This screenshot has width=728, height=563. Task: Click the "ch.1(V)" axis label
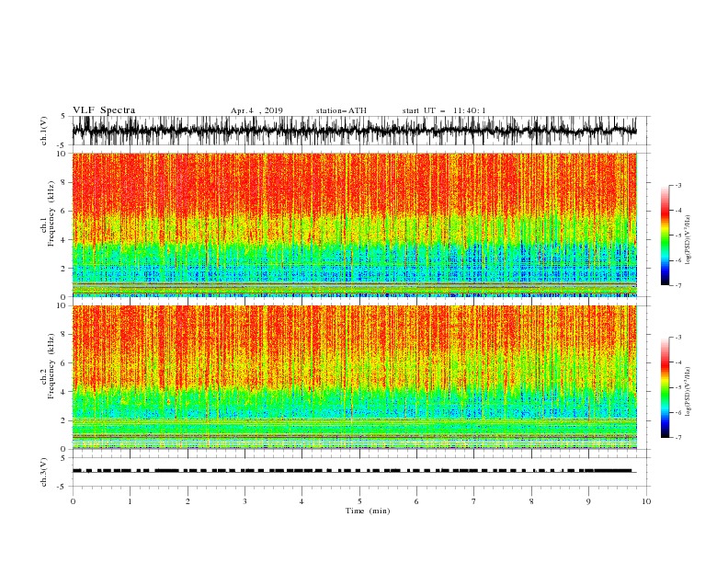click(x=44, y=131)
